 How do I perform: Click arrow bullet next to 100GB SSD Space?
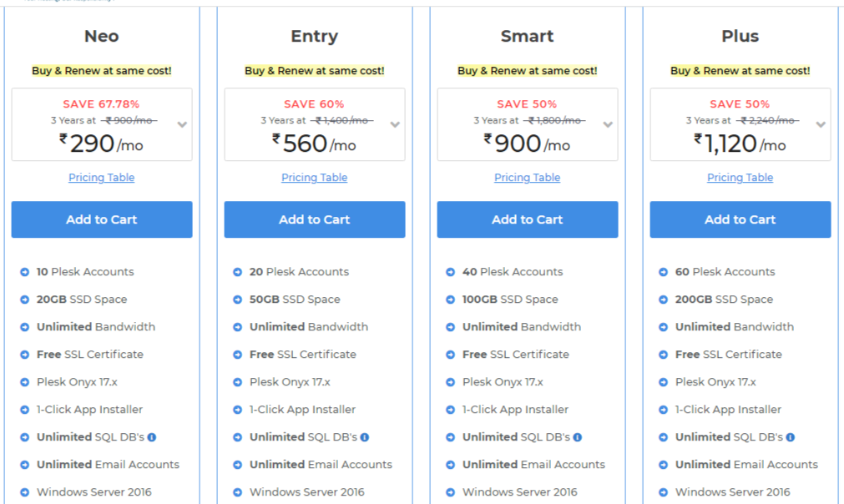451,300
